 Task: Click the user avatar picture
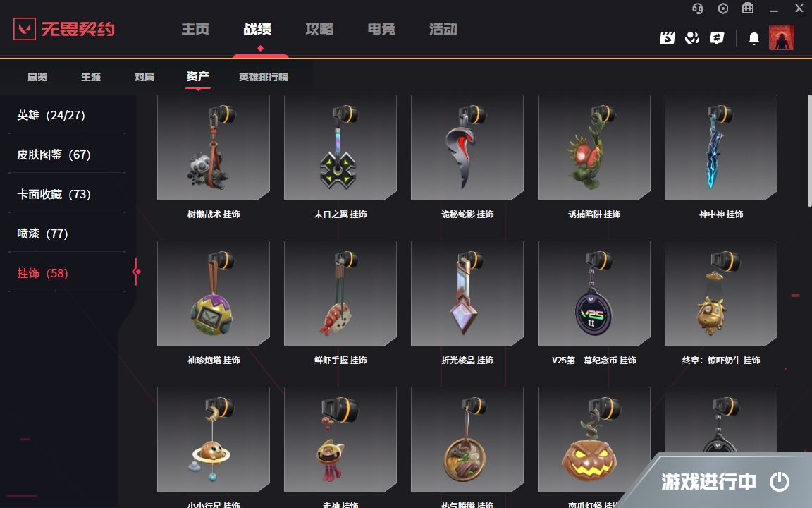pos(782,37)
